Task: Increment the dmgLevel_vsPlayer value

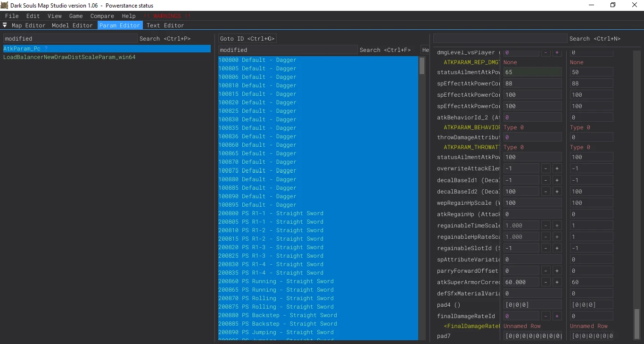Action: pos(557,53)
